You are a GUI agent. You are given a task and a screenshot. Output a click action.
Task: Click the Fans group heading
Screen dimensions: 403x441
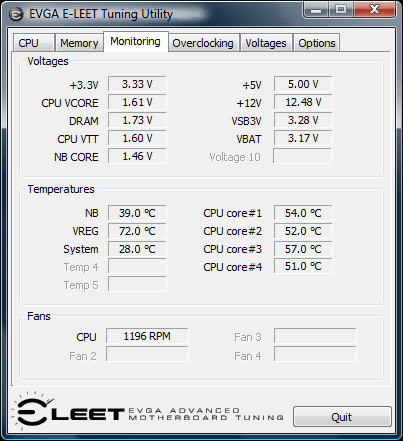[x=39, y=316]
